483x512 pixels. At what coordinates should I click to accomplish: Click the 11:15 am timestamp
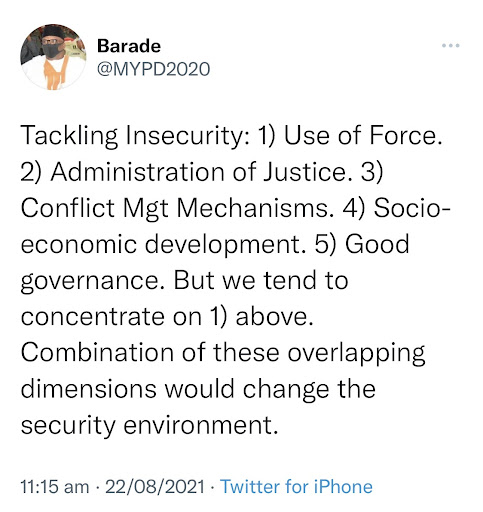(x=55, y=486)
